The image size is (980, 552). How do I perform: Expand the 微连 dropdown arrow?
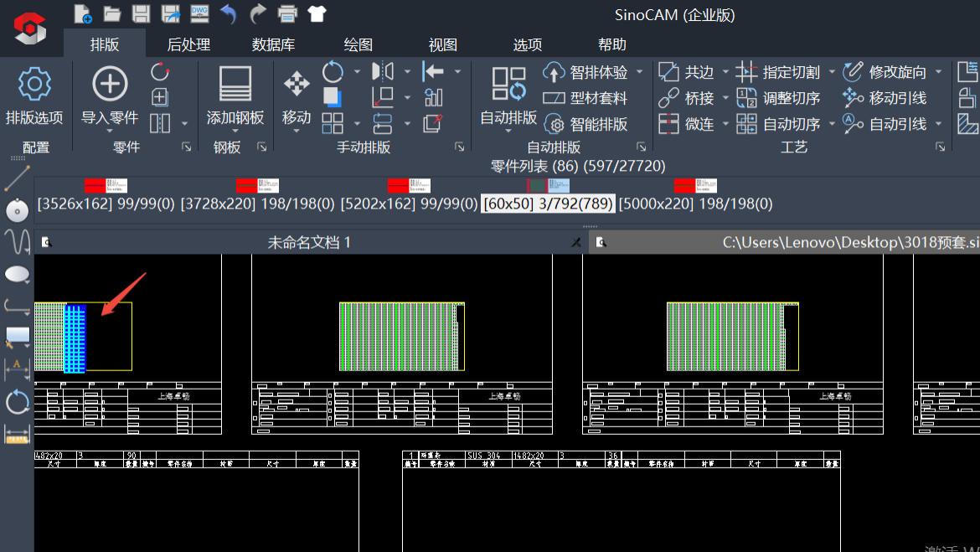click(725, 124)
